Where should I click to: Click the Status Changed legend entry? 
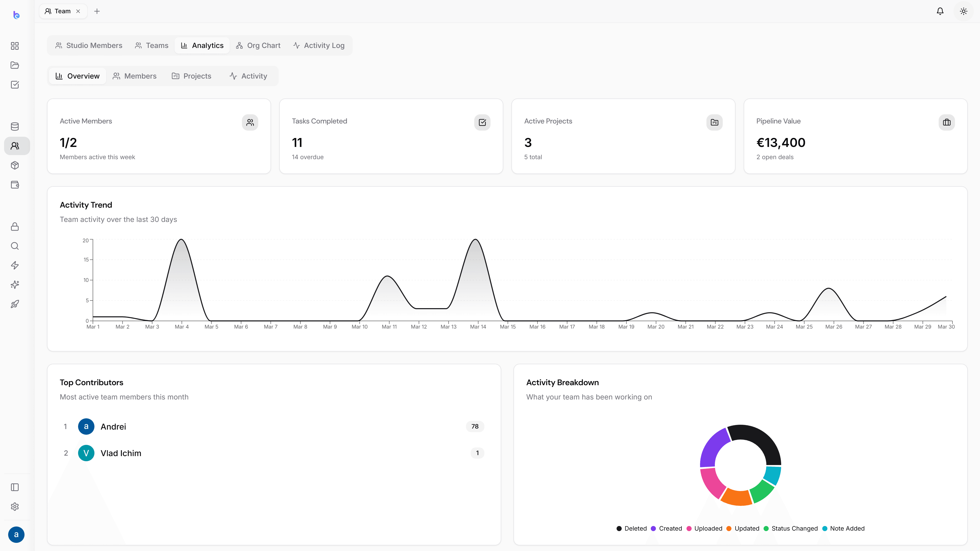[791, 529]
